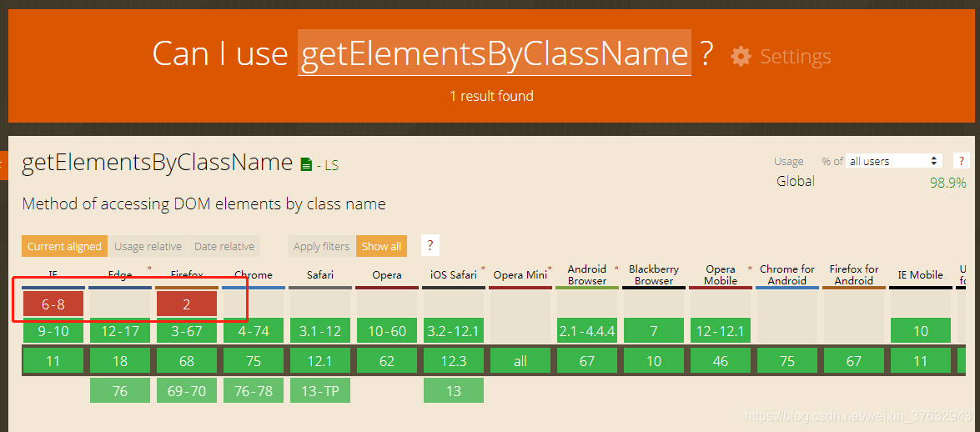Select the IE Mobile 10 cell

pyautogui.click(x=921, y=331)
